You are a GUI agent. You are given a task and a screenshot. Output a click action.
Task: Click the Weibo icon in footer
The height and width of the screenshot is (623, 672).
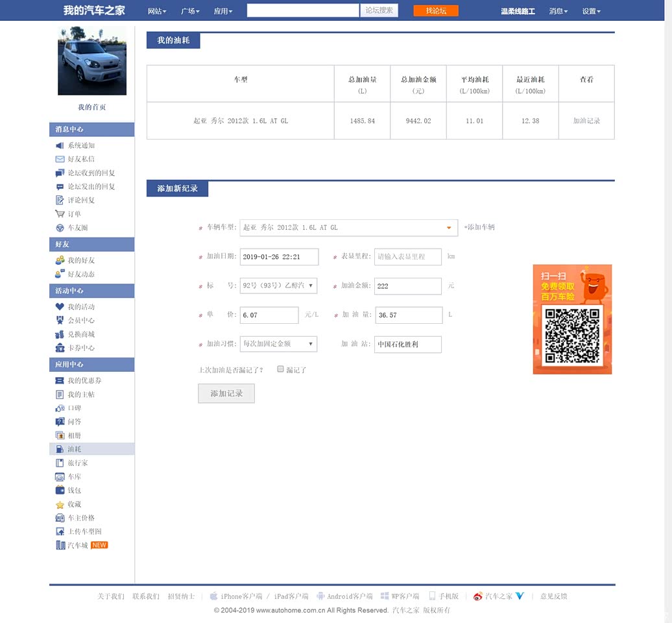[477, 596]
